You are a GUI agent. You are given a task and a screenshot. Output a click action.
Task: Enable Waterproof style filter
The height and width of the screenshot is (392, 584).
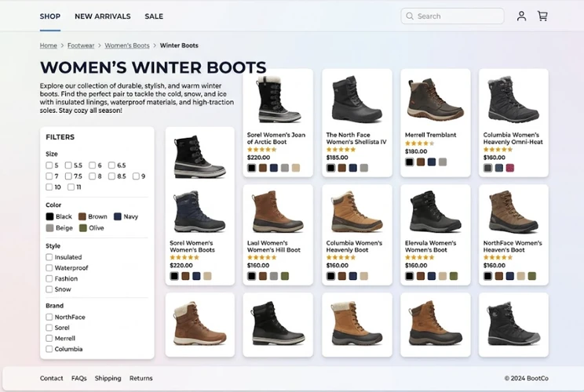(x=49, y=268)
